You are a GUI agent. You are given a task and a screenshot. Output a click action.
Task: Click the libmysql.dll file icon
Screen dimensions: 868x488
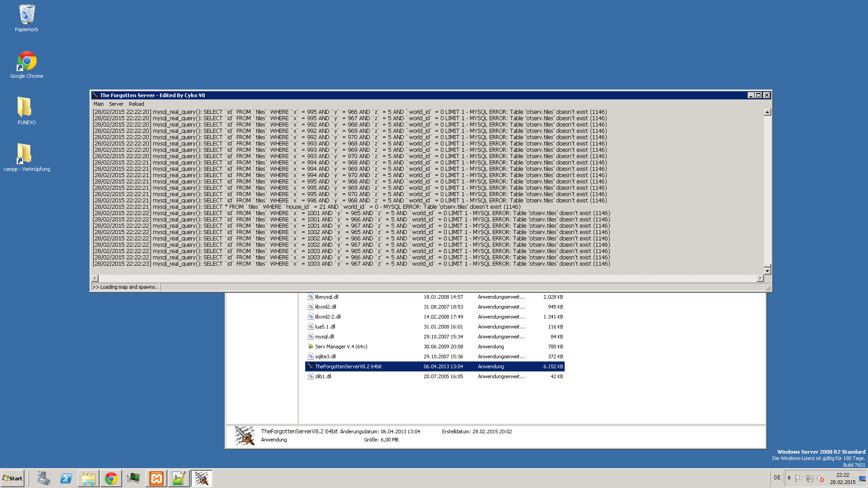point(311,297)
